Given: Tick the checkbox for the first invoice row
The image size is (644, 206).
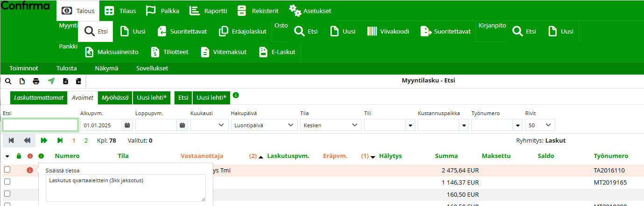Looking at the screenshot, I should (x=7, y=170).
